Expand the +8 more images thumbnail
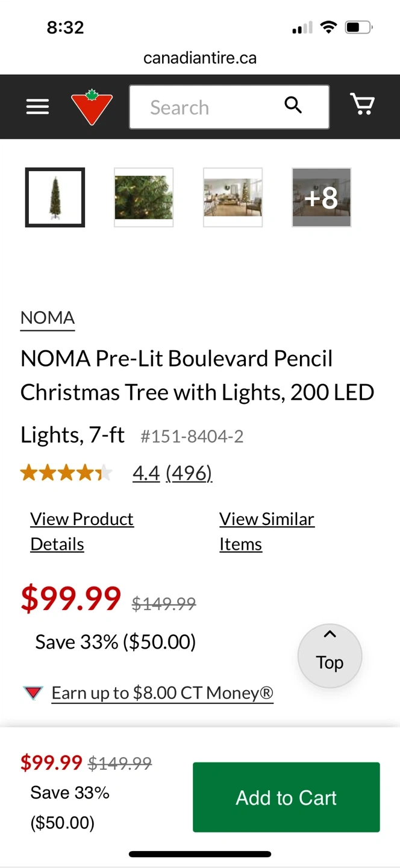The height and width of the screenshot is (868, 400). 322,197
